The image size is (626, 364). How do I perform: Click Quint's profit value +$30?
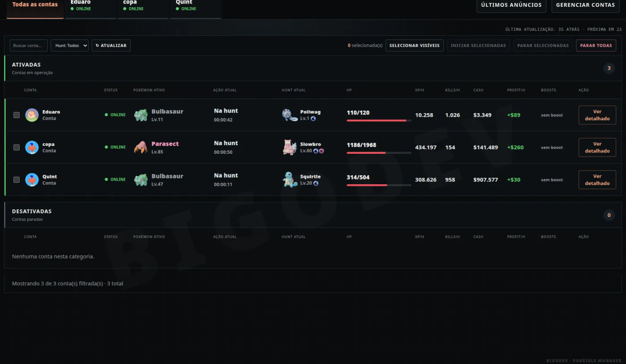514,179
